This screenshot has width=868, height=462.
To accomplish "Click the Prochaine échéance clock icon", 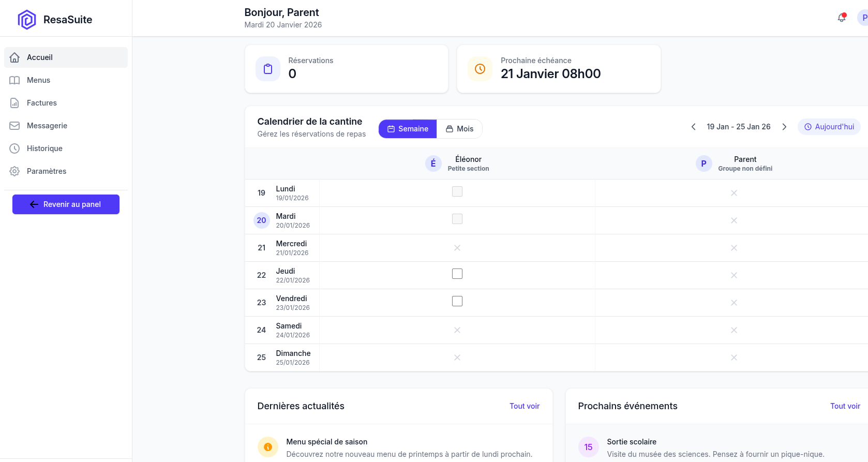I will coord(480,69).
